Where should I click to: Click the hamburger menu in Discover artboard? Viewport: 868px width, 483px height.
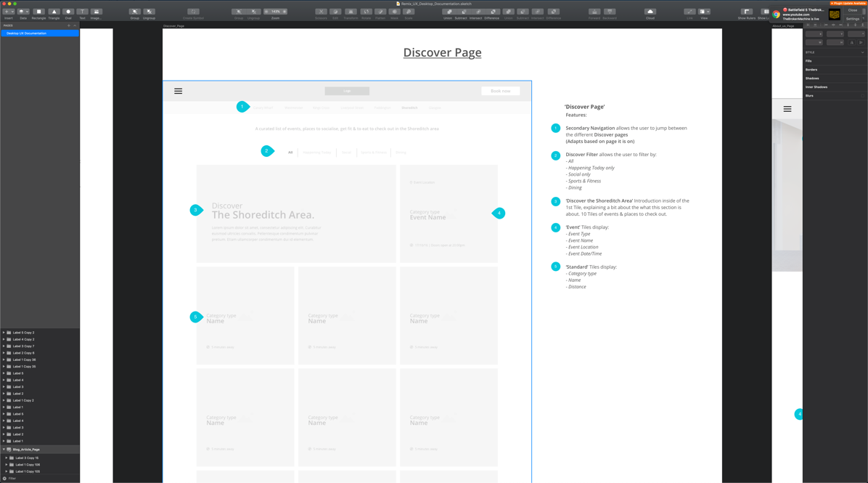(179, 91)
